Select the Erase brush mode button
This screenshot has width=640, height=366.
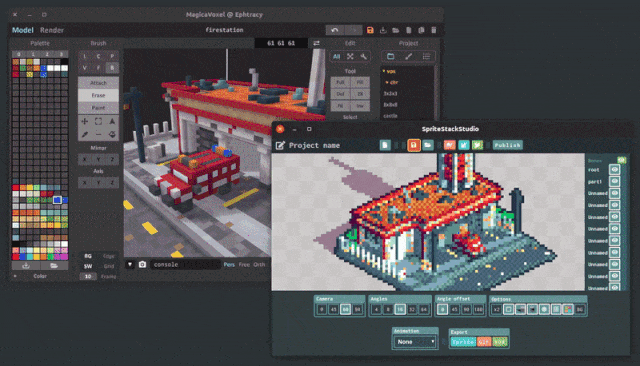click(x=98, y=95)
